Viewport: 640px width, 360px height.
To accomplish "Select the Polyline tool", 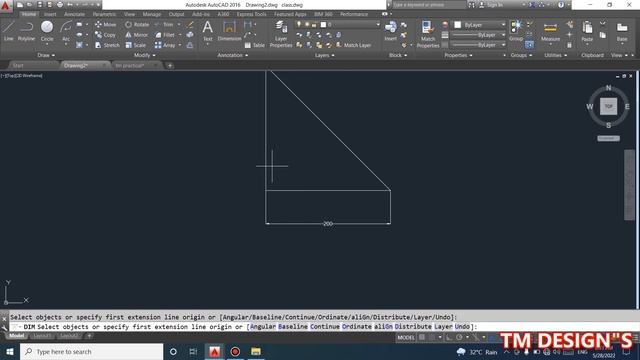I will pos(26,31).
